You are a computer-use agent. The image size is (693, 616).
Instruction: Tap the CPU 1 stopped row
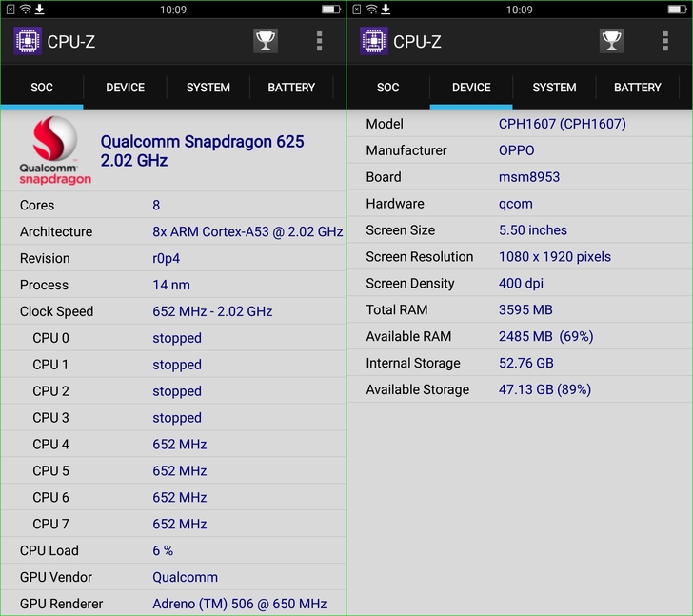pos(173,365)
